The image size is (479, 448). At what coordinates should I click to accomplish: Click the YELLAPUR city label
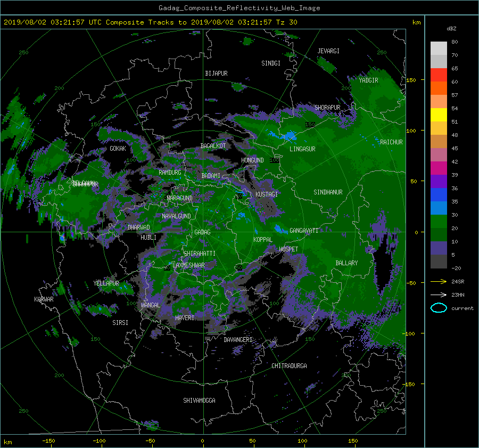coord(106,283)
